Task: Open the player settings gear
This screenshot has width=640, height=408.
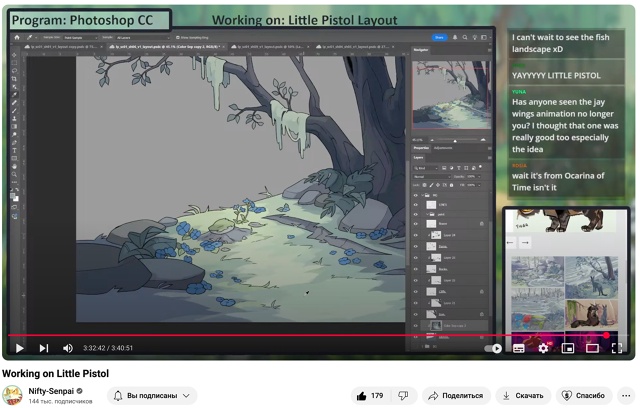Action: [x=543, y=348]
